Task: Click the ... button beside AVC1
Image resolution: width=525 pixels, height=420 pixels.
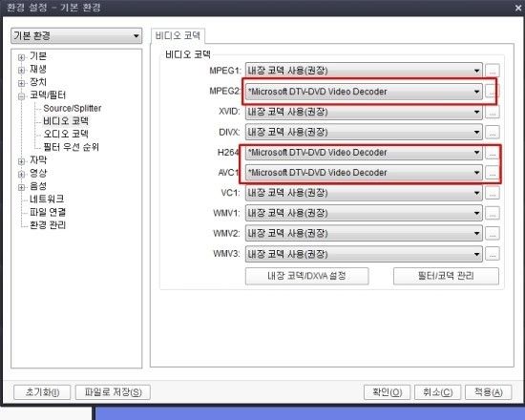Action: (493, 173)
